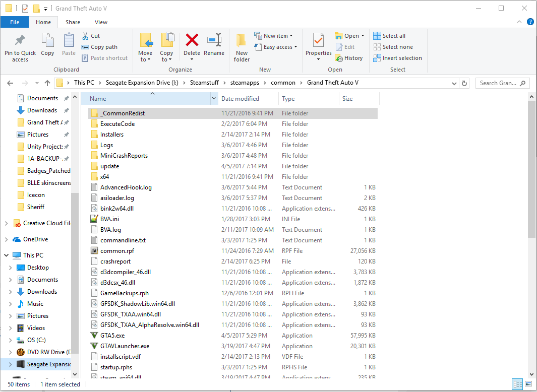Expand Creative Cloud Files node

(x=6, y=223)
